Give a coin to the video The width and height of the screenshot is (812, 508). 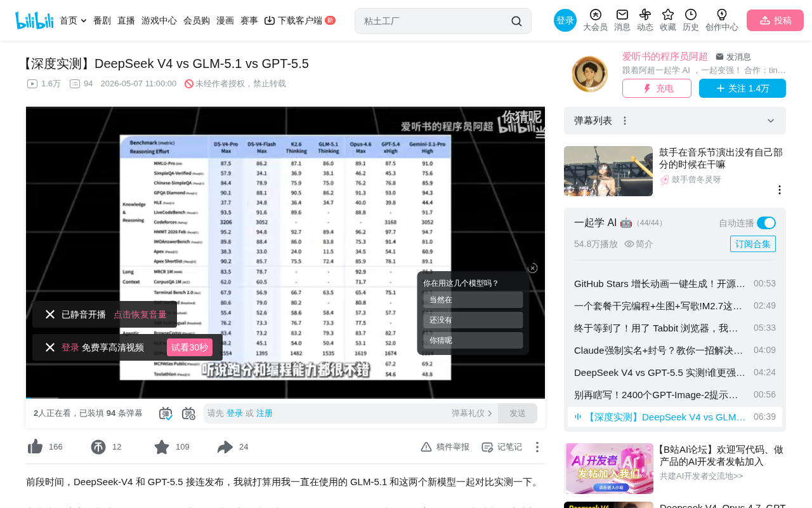pos(98,447)
